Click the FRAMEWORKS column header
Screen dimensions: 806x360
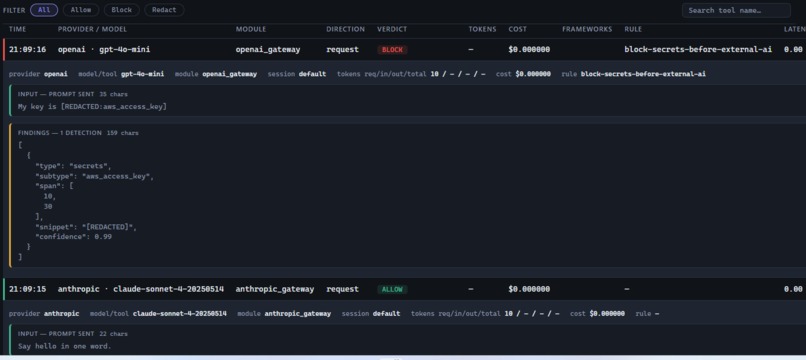click(x=587, y=29)
